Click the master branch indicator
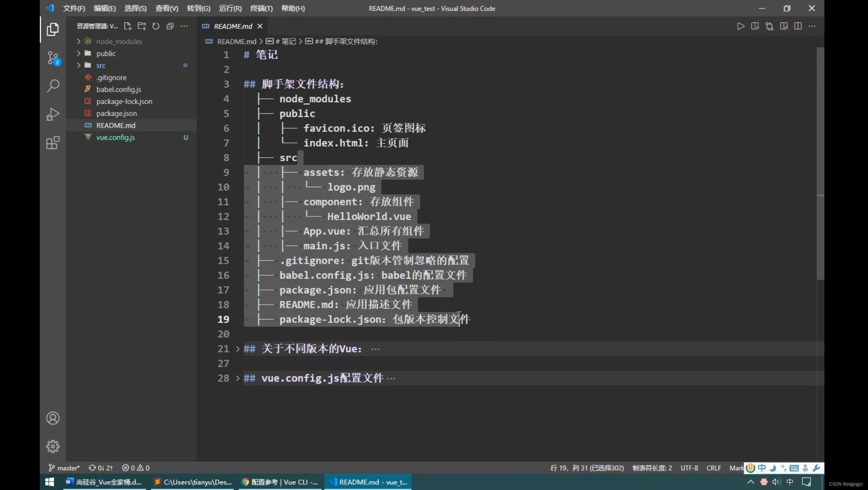Image resolution: width=868 pixels, height=490 pixels. click(64, 468)
